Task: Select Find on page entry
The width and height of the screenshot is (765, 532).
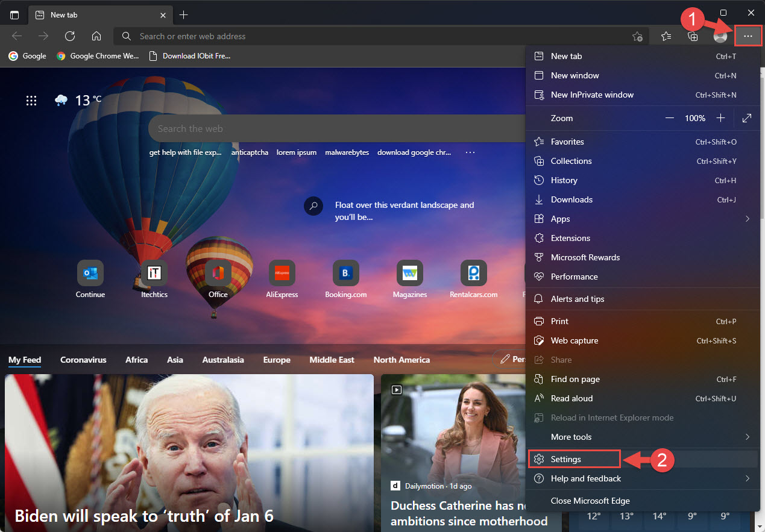Action: click(643, 379)
